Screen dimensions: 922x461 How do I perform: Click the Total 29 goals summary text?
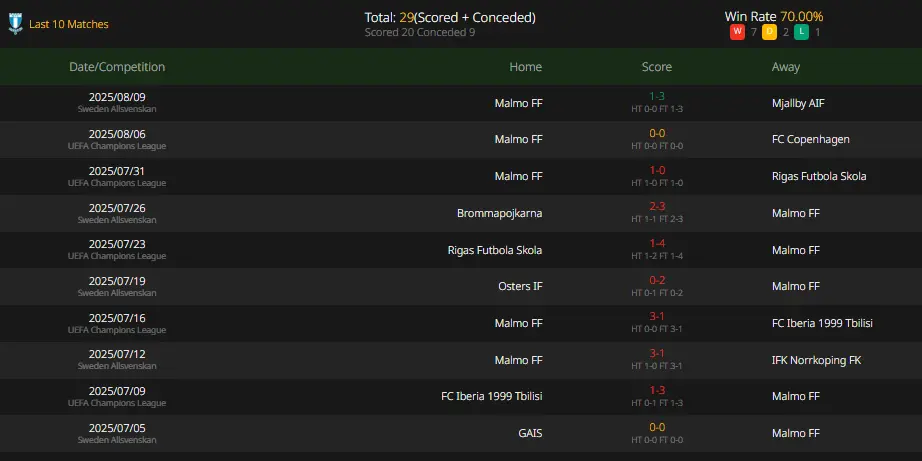coord(450,18)
